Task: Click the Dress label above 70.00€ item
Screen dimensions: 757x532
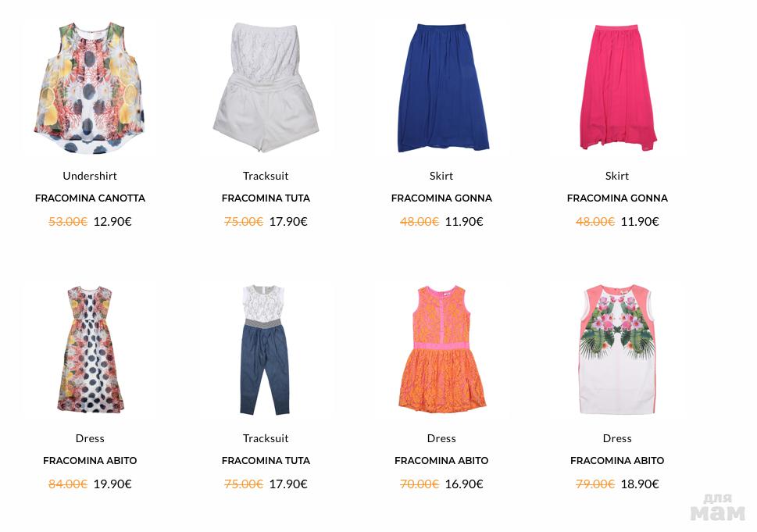Action: [x=441, y=438]
